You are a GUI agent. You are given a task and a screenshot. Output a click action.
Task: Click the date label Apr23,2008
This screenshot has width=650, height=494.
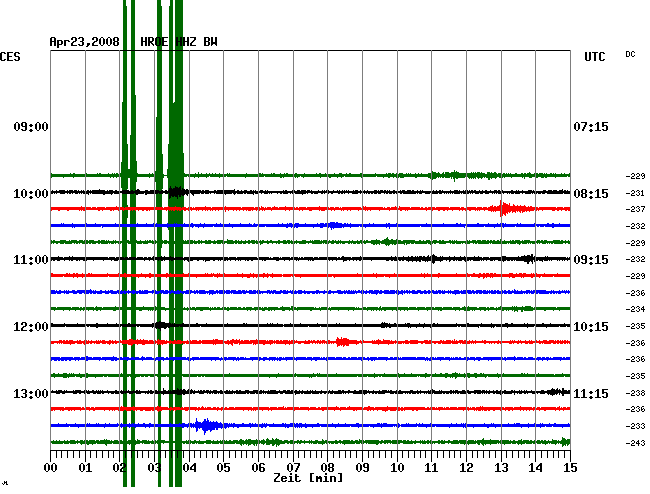pyautogui.click(x=84, y=42)
